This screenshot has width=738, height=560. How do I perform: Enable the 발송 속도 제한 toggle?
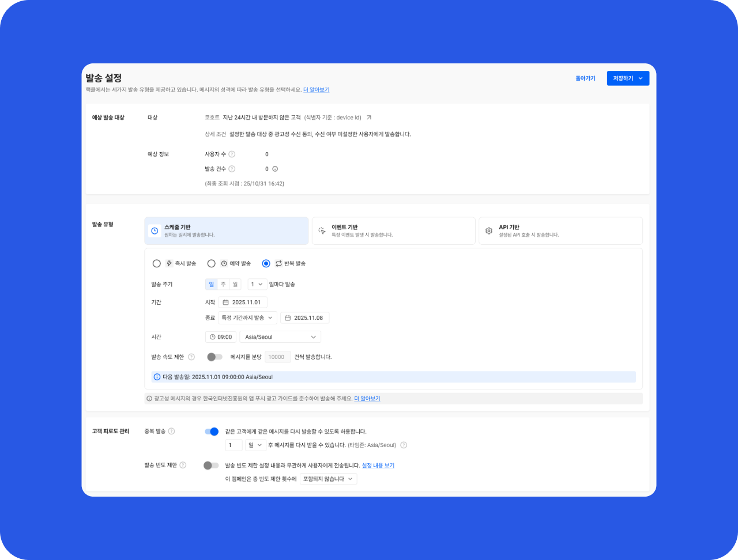(x=214, y=357)
